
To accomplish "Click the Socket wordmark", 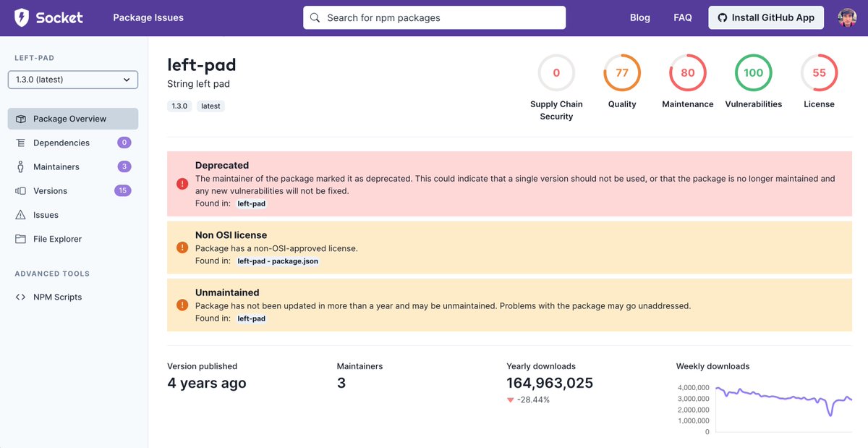I will (59, 17).
